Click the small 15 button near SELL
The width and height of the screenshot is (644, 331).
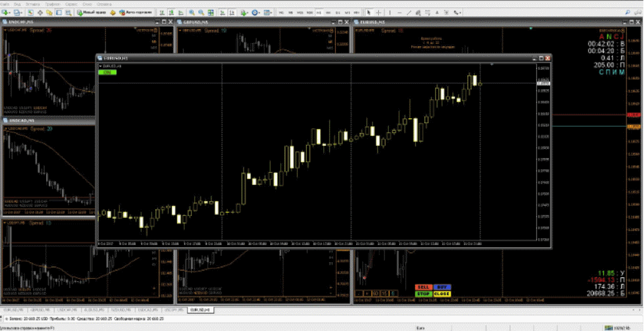[385, 293]
